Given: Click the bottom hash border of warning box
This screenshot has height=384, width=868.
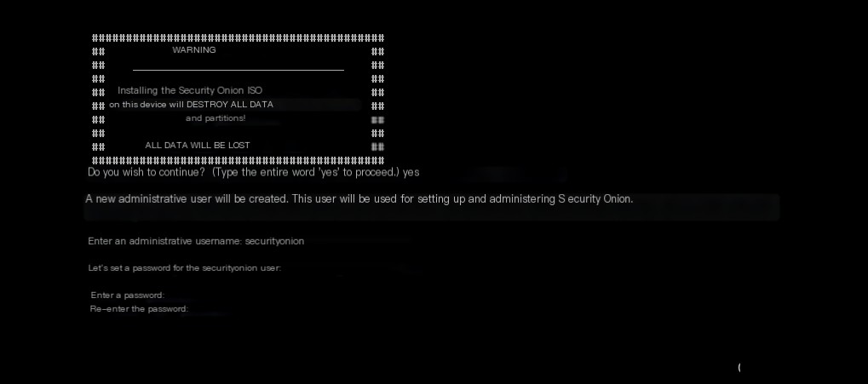Looking at the screenshot, I should tap(238, 160).
